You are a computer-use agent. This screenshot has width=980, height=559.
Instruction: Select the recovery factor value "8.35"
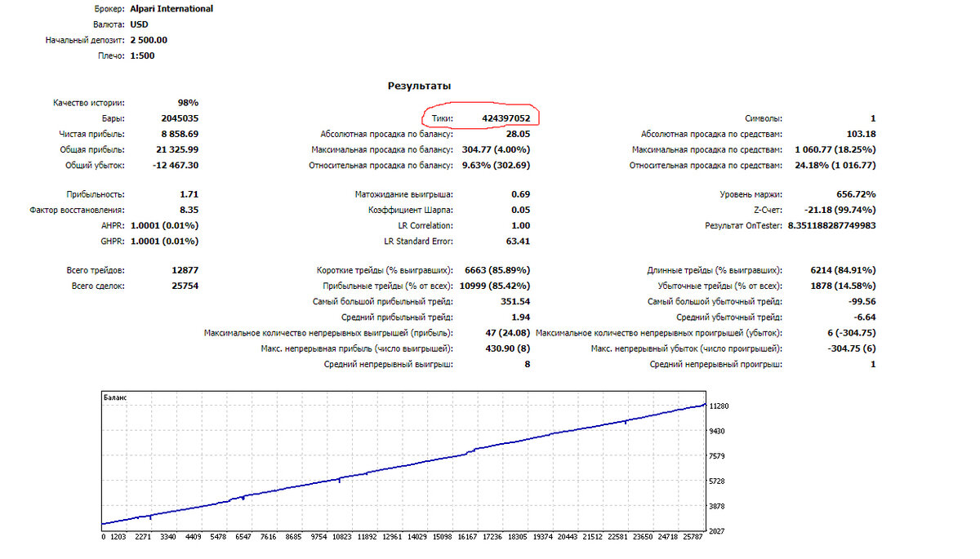tap(189, 210)
